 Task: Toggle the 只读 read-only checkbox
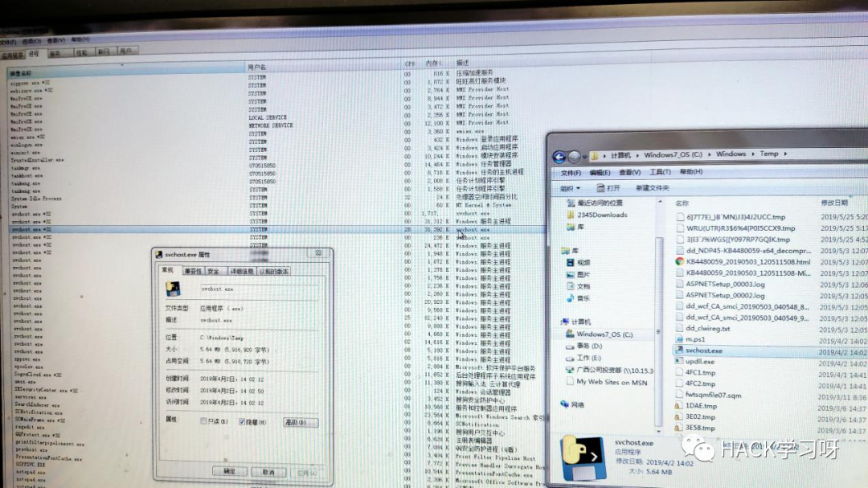(x=203, y=421)
